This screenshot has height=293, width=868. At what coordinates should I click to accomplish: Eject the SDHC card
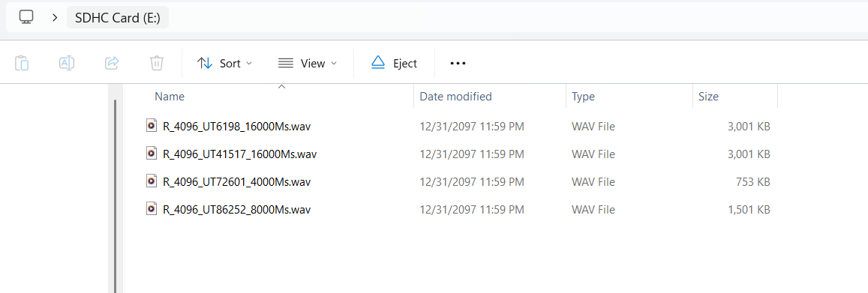click(394, 63)
